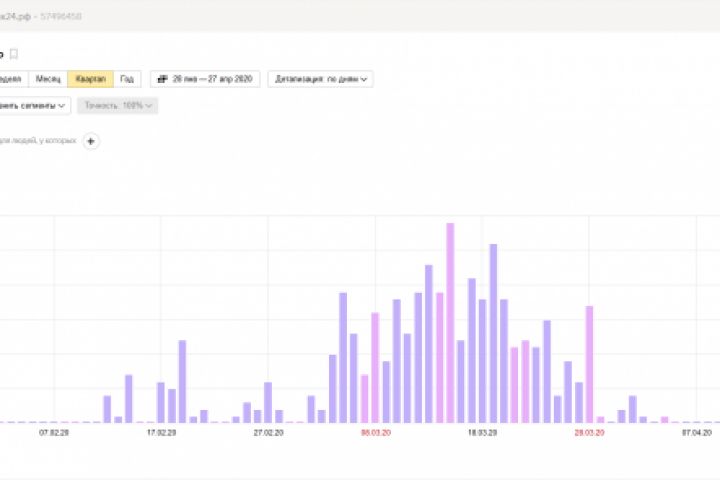
Task: Click the round plus button to add a condition
Action: pyautogui.click(x=91, y=141)
